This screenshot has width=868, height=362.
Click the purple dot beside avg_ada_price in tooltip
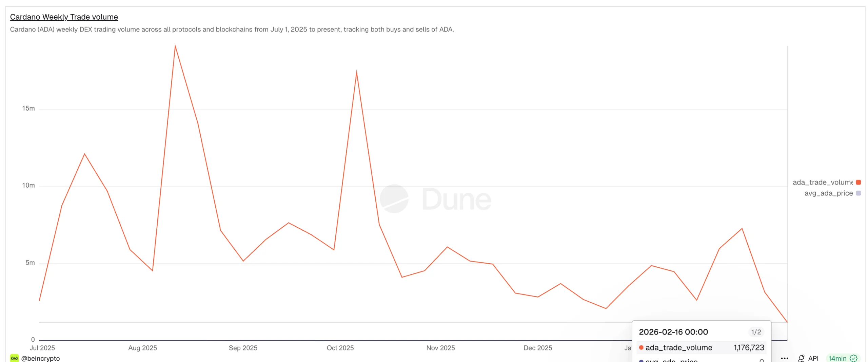click(641, 361)
